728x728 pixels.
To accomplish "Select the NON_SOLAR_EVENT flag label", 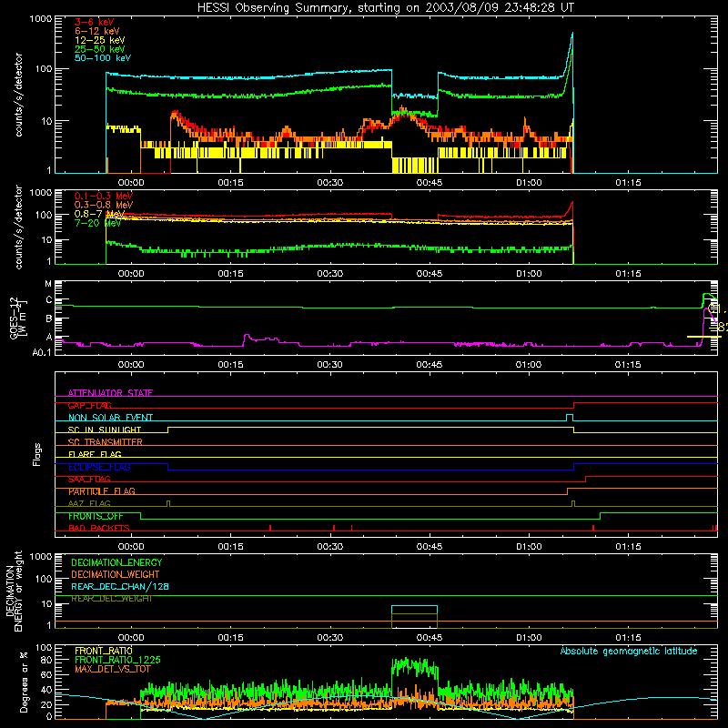I will click(x=110, y=418).
